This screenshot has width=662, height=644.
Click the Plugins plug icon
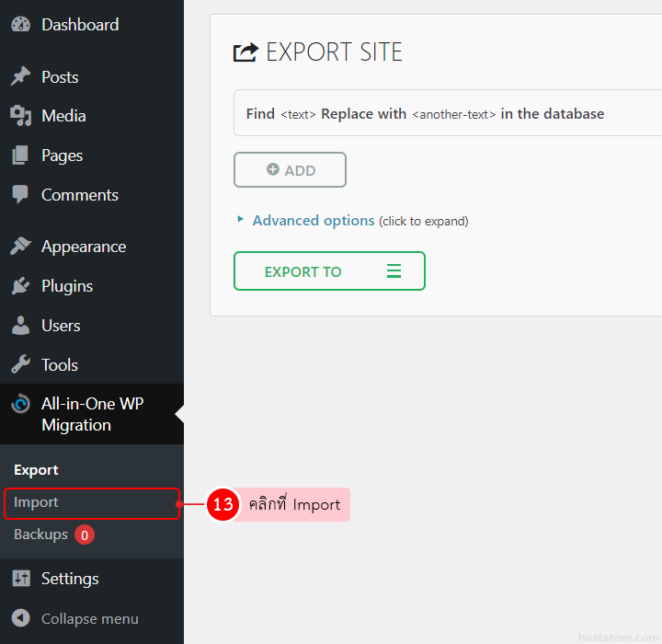pos(20,286)
